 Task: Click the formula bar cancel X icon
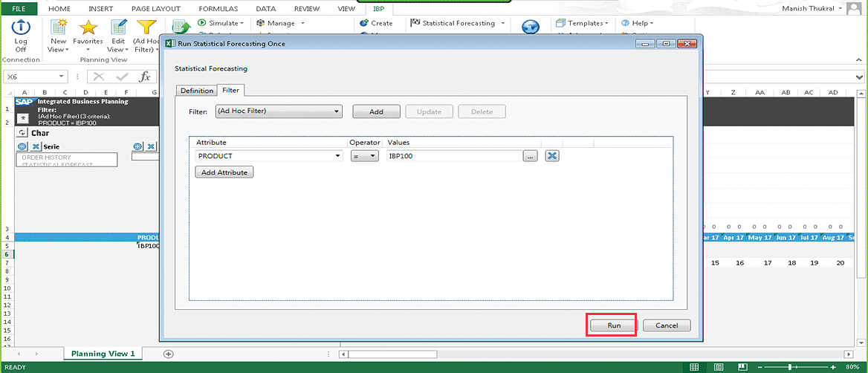[99, 77]
